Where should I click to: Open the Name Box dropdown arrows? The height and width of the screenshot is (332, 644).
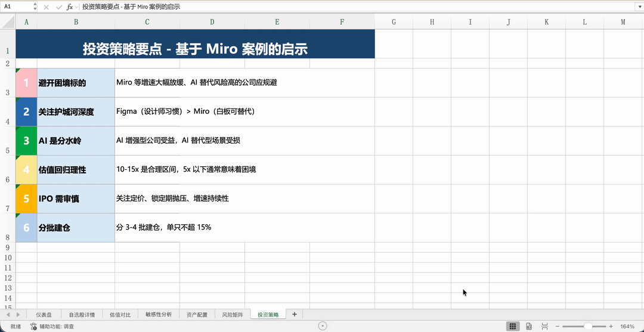click(35, 7)
